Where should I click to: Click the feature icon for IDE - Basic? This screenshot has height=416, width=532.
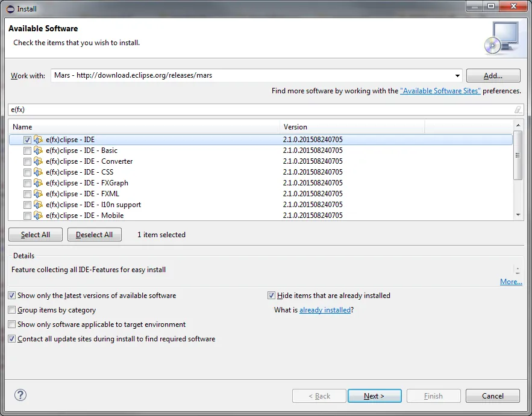38,150
